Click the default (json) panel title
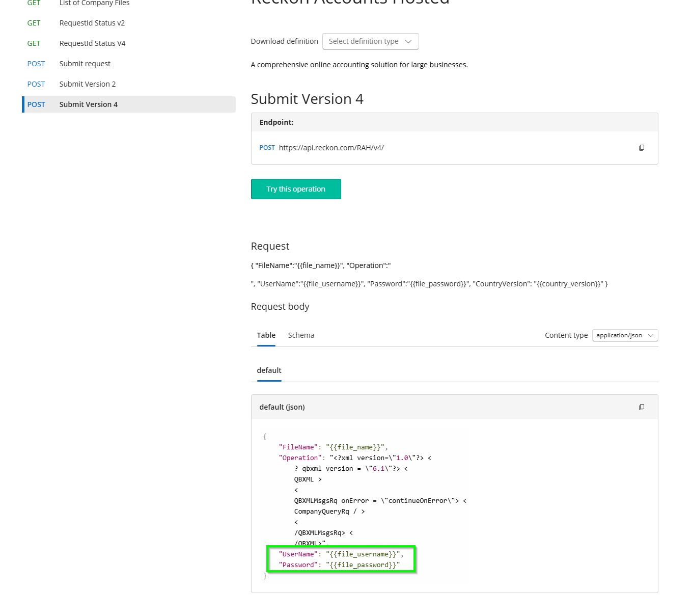 [x=282, y=407]
